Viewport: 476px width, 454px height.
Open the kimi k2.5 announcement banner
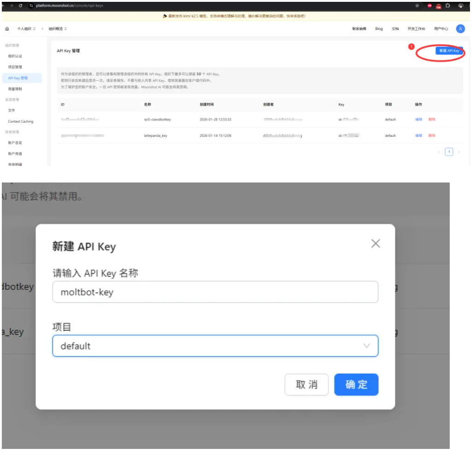point(235,16)
